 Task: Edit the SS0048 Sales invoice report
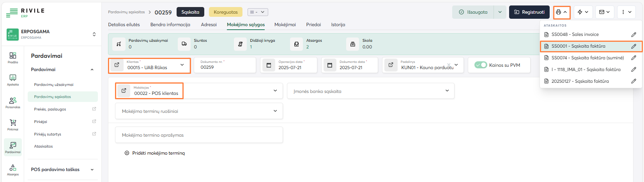pos(633,34)
